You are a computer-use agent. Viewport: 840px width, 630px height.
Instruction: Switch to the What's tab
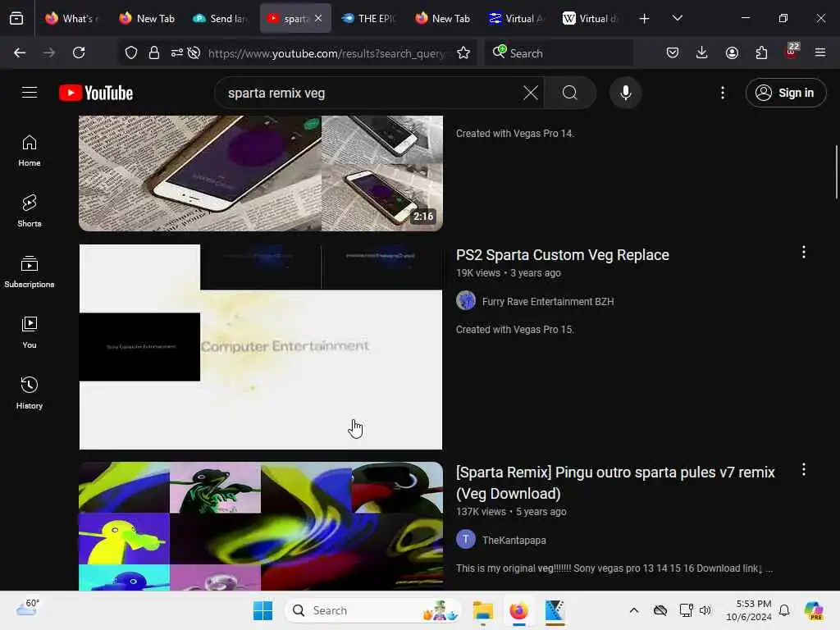[x=72, y=19]
